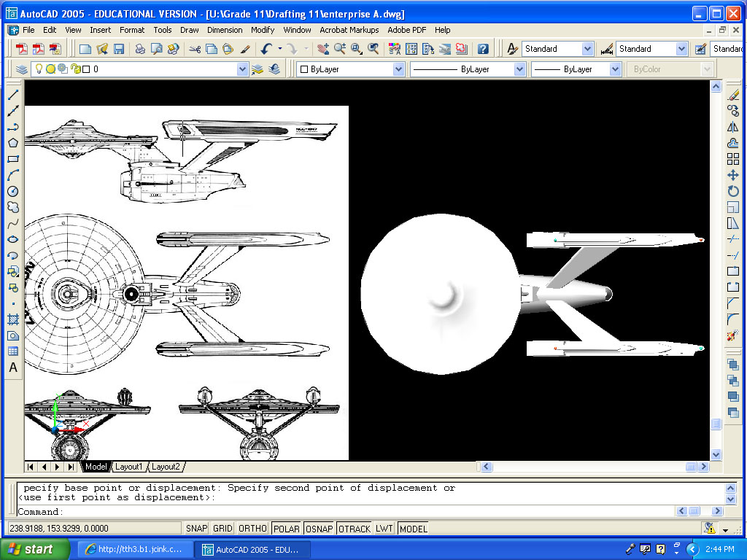Open the status bar tray menu arrow
Image resolution: width=747 pixels, height=560 pixels.
tap(726, 529)
